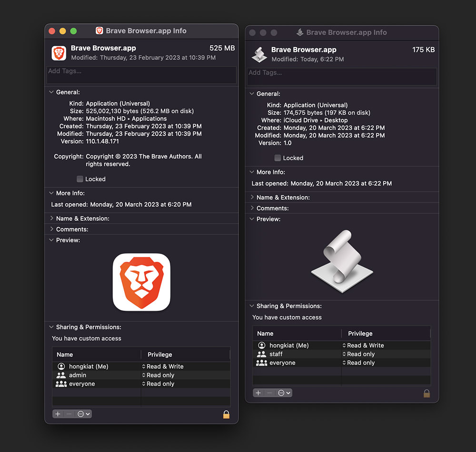This screenshot has height=452, width=476.
Task: Collapse Preview section in left window
Action: pos(51,240)
